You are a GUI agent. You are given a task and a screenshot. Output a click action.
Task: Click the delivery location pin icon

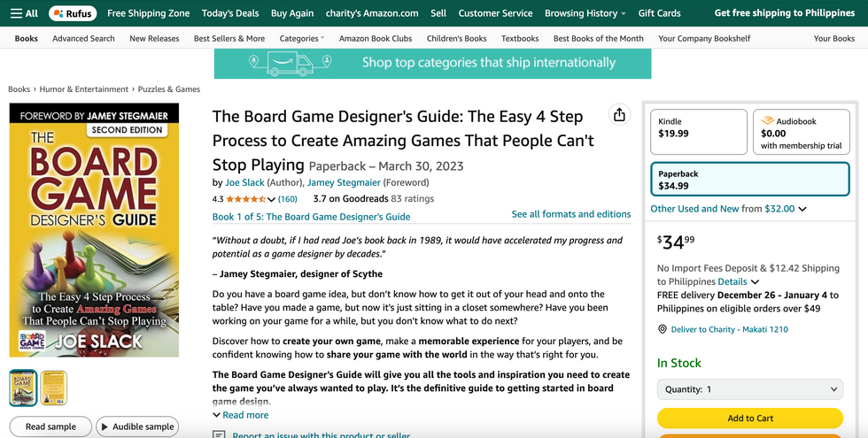click(663, 329)
